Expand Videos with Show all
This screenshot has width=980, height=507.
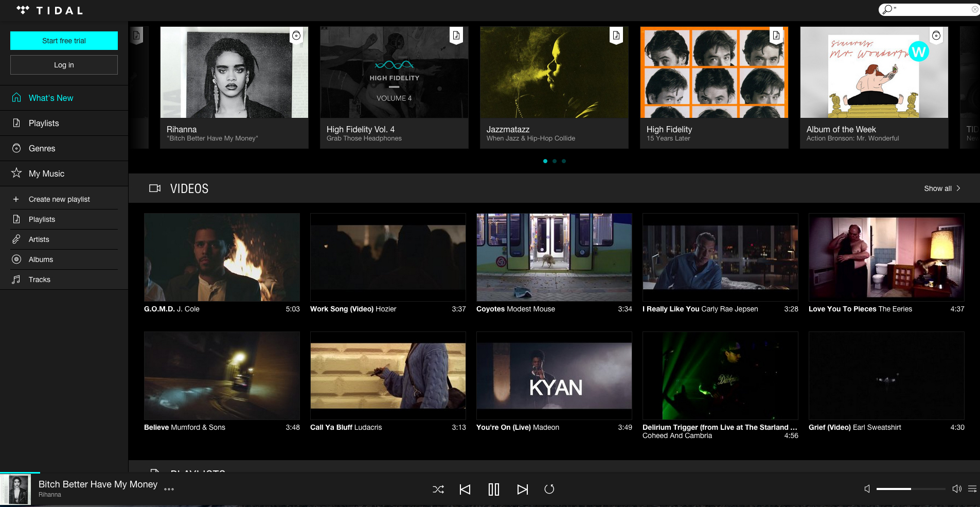(x=941, y=188)
